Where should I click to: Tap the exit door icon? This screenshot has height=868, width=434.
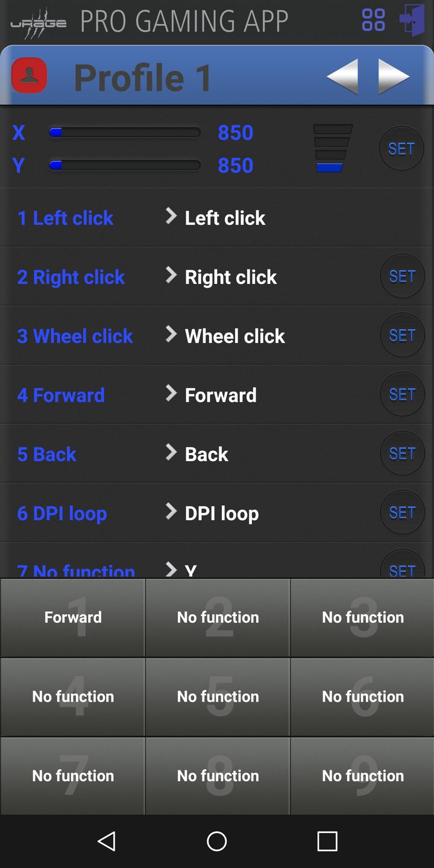point(412,20)
